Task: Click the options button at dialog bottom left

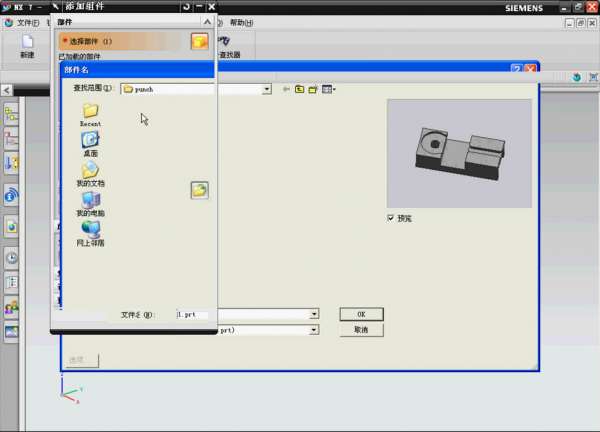Action: (x=82, y=360)
